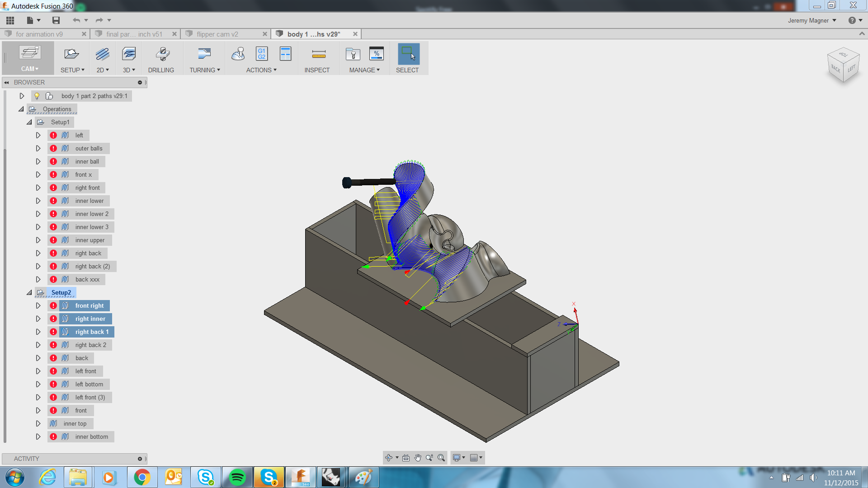
Task: Open Spotify from the taskbar
Action: coord(237,477)
